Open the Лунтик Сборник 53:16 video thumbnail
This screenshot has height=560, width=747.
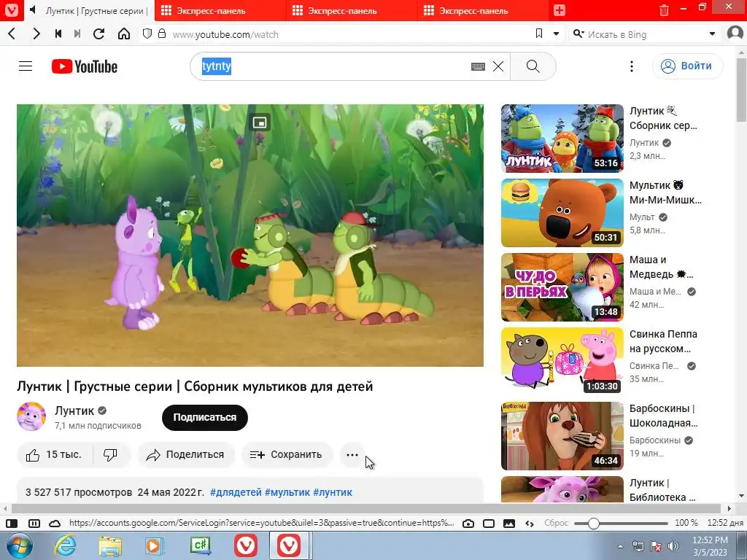click(562, 138)
